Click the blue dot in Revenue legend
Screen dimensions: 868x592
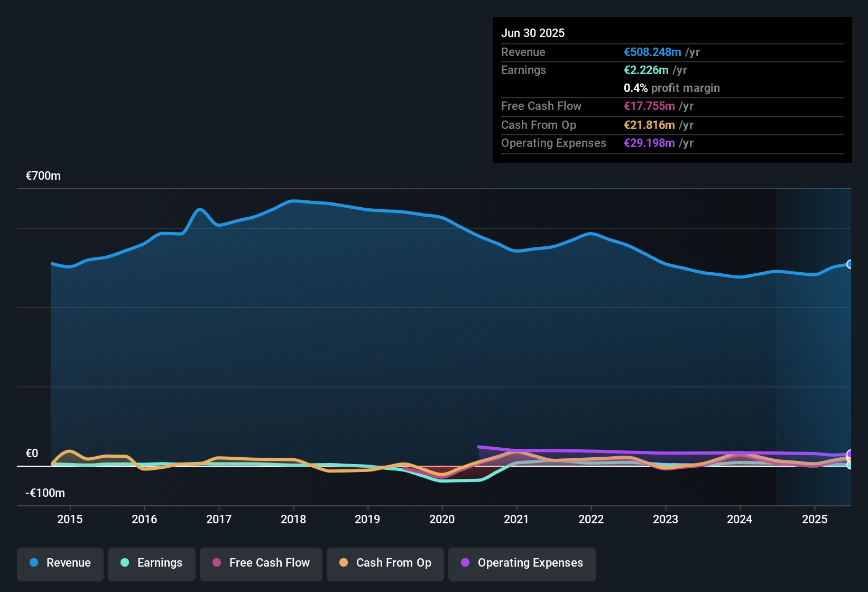tap(34, 562)
